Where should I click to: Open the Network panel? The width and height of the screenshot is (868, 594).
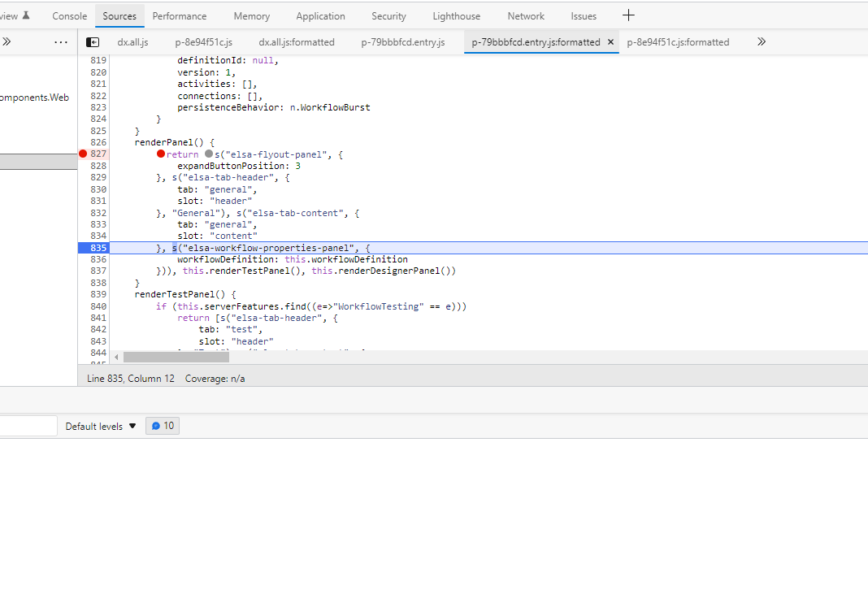tap(525, 15)
